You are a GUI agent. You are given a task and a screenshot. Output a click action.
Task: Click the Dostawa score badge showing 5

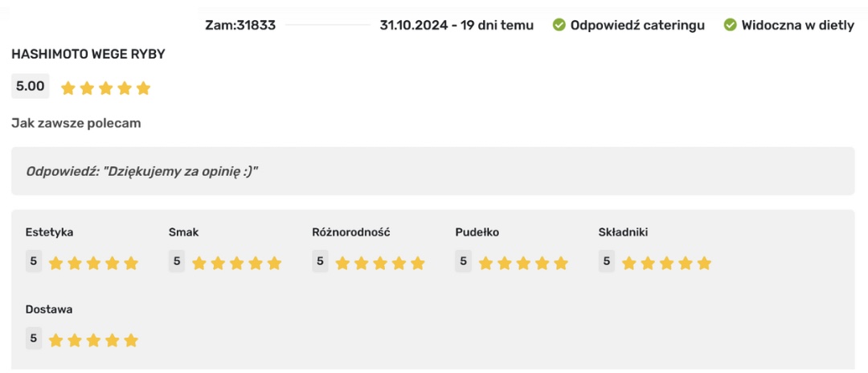click(34, 338)
